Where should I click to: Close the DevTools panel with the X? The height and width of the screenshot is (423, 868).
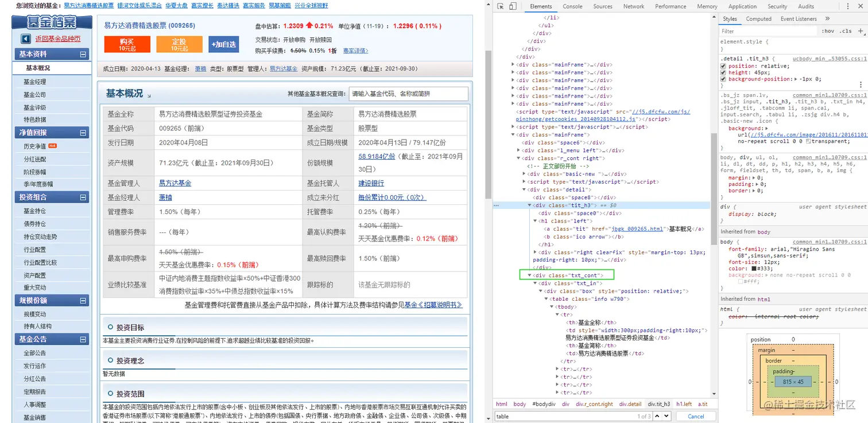[x=859, y=6]
